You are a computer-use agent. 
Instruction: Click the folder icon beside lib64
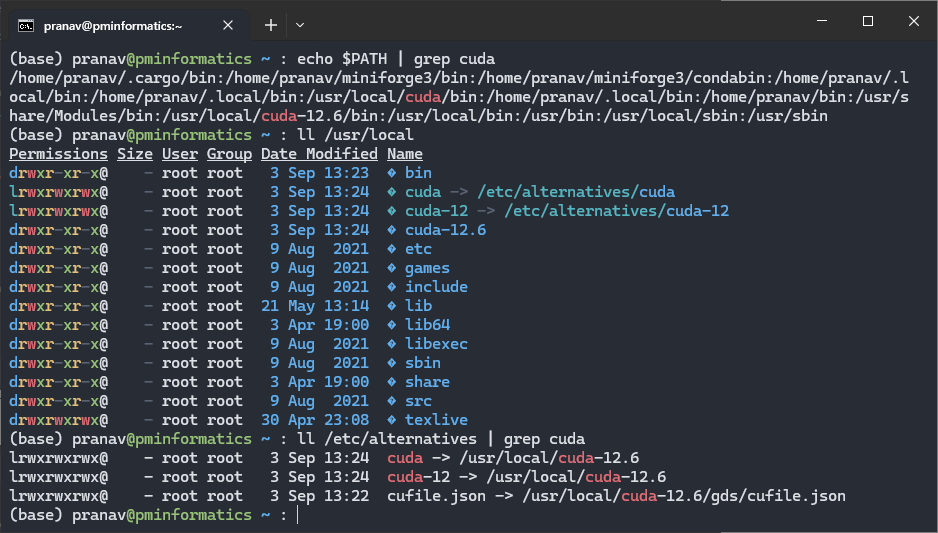point(391,325)
